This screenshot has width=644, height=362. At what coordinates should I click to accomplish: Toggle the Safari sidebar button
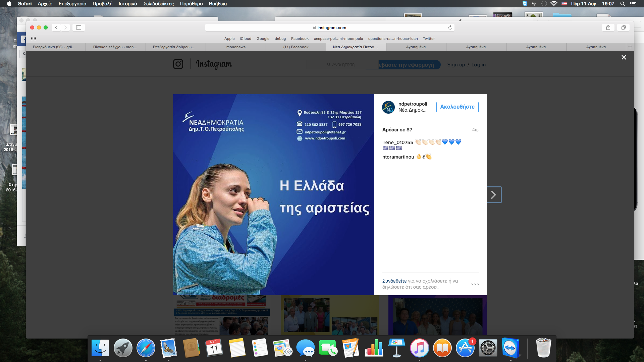(79, 27)
